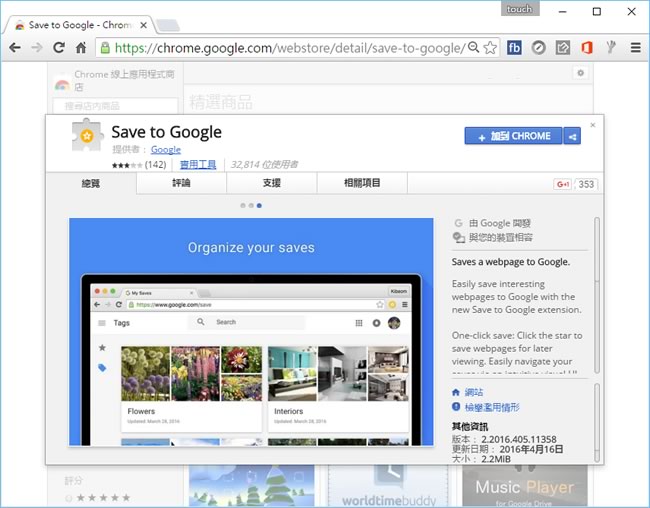This screenshot has height=508, width=650.
Task: Select the third screenshot carousel dot
Action: (259, 206)
